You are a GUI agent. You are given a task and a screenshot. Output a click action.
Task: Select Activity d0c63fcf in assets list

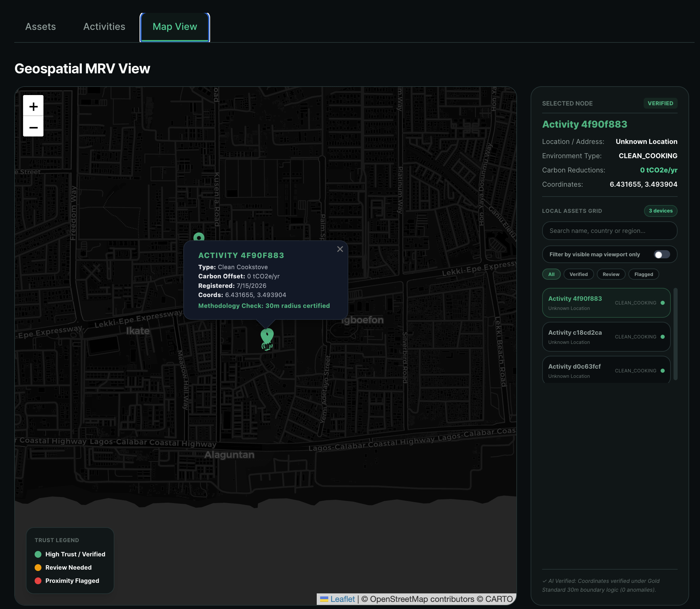coord(606,370)
